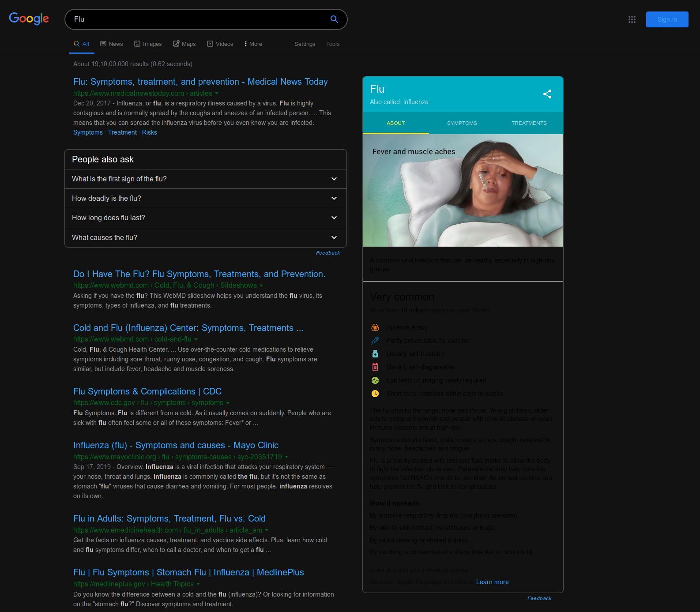The height and width of the screenshot is (612, 700).
Task: Click the fever and muscle aches illustration
Action: (463, 190)
